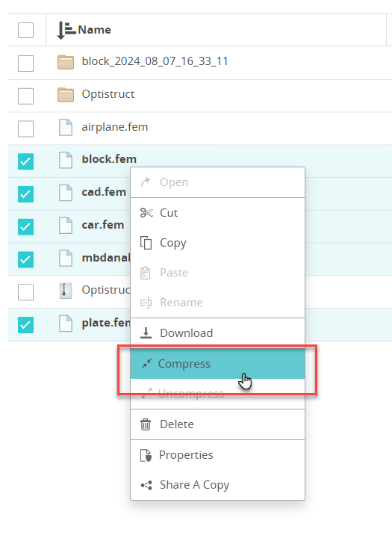Image resolution: width=392 pixels, height=535 pixels.
Task: Click the sort arrow icon beside Name
Action: [x=66, y=30]
